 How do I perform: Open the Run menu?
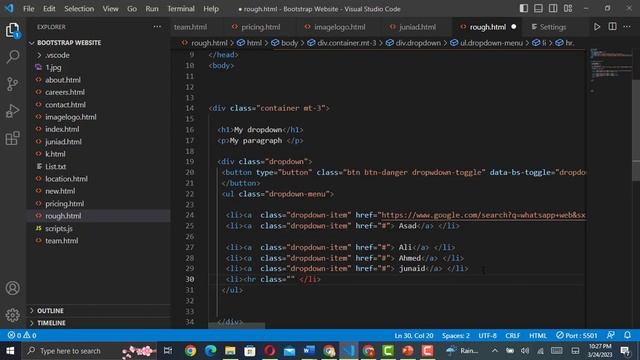(x=152, y=9)
